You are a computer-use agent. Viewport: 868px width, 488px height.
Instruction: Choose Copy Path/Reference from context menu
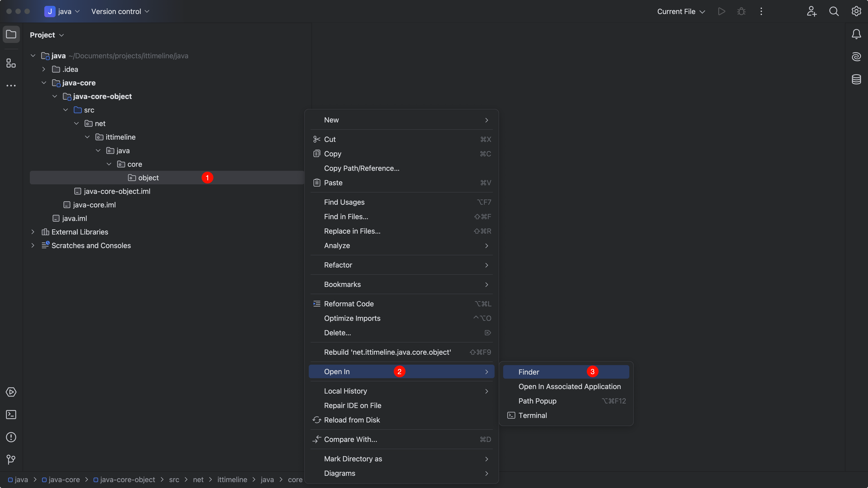(x=362, y=168)
